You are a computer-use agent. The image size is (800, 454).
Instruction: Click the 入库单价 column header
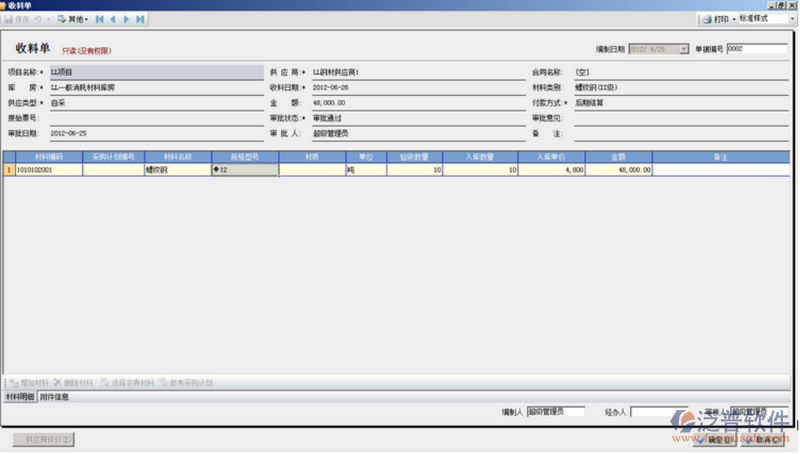pyautogui.click(x=552, y=157)
